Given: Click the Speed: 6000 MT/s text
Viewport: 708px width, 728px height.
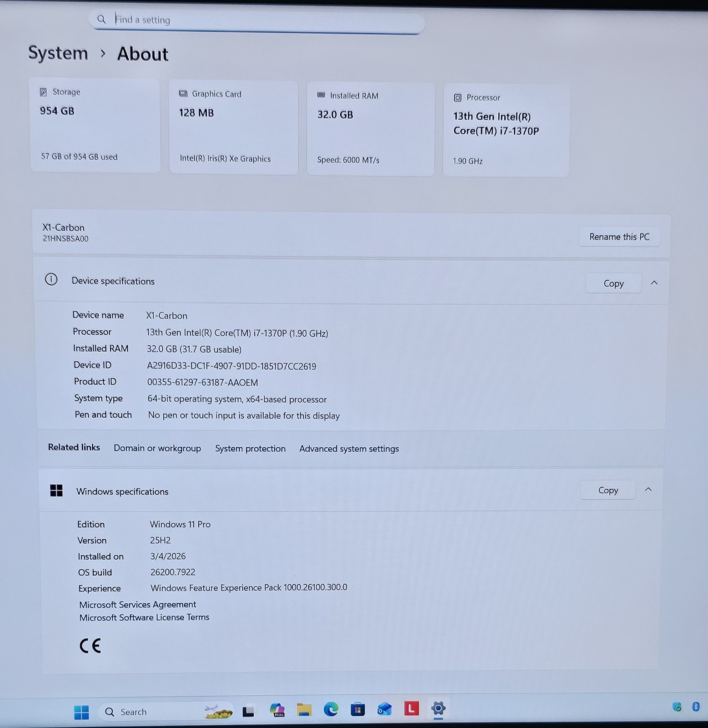Looking at the screenshot, I should pos(348,160).
